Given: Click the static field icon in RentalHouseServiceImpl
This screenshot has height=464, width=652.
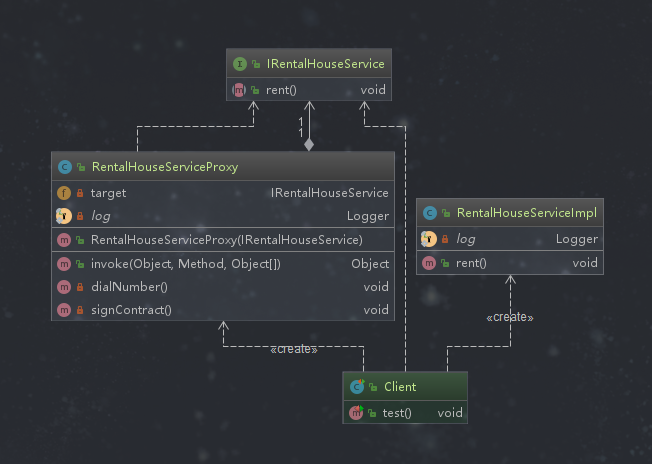Looking at the screenshot, I should 429,239.
